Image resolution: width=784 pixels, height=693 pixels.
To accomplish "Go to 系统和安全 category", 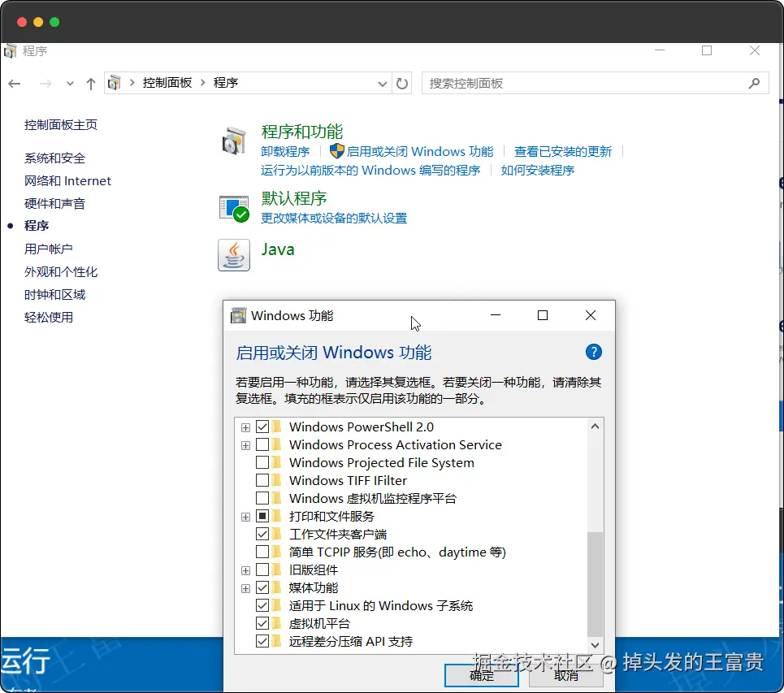I will pos(55,158).
